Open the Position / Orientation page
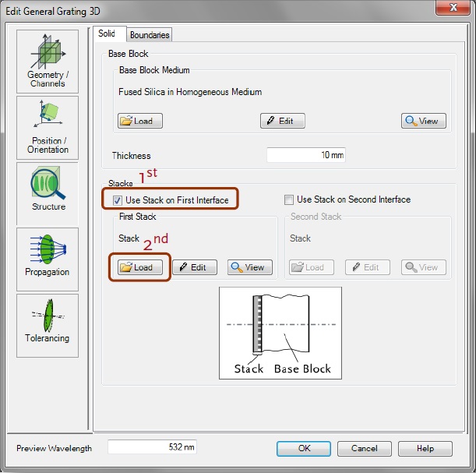The height and width of the screenshot is (473, 476). (48, 128)
